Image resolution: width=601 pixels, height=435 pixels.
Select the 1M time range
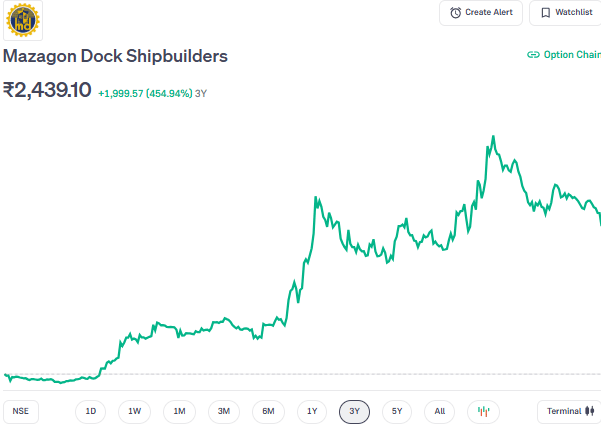coord(179,411)
